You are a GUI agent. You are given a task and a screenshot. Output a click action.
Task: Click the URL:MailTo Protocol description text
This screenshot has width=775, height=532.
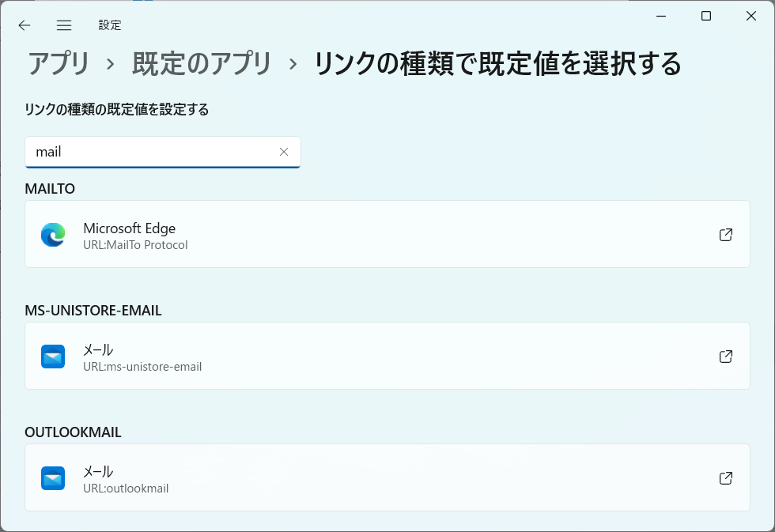coord(135,245)
